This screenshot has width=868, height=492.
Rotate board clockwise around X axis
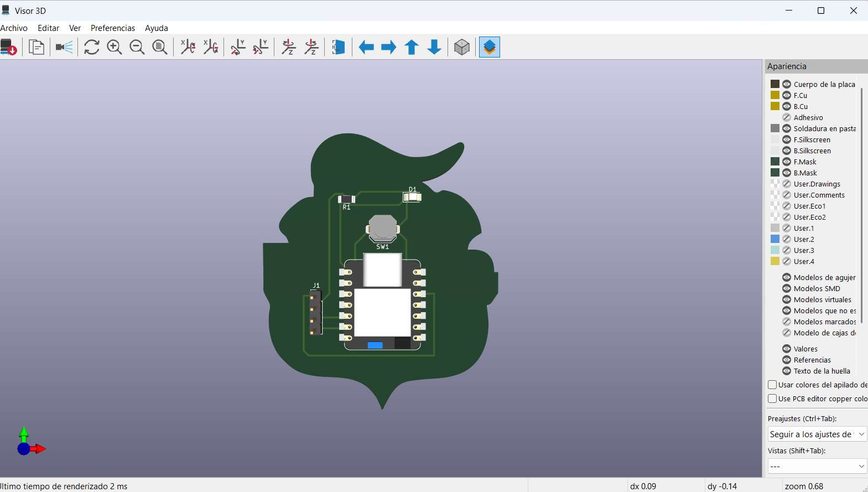(188, 47)
